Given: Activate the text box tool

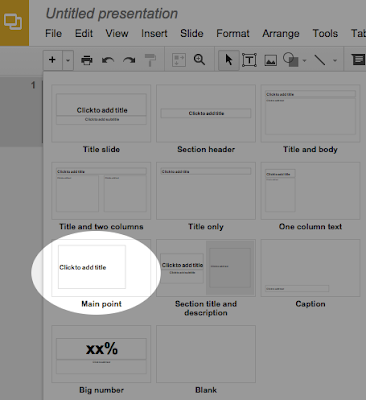Looking at the screenshot, I should pyautogui.click(x=249, y=60).
